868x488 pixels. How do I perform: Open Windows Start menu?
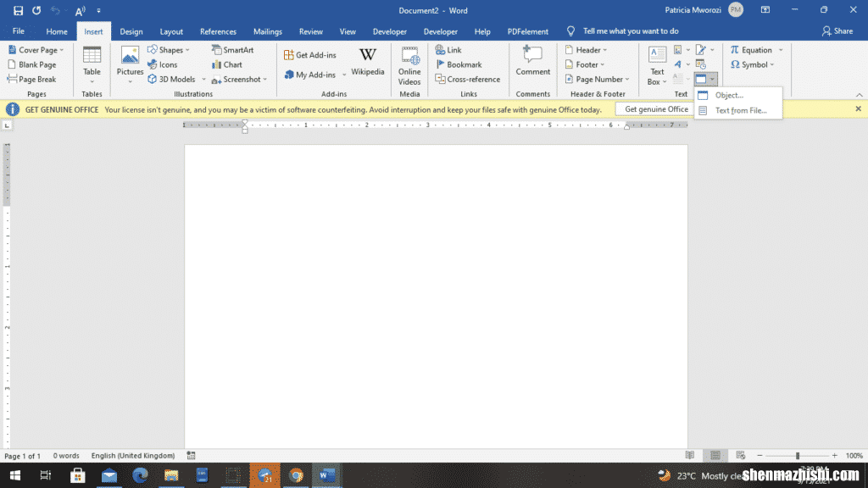[x=15, y=475]
